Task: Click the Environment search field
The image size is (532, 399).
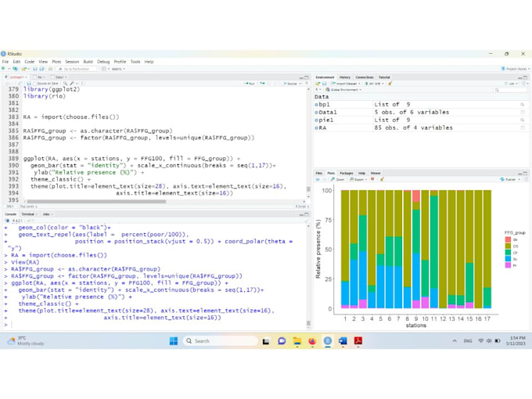Action: (510, 90)
